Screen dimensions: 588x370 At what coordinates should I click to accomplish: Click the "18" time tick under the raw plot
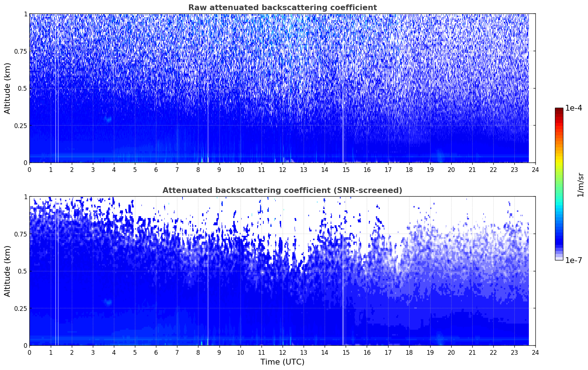(409, 169)
